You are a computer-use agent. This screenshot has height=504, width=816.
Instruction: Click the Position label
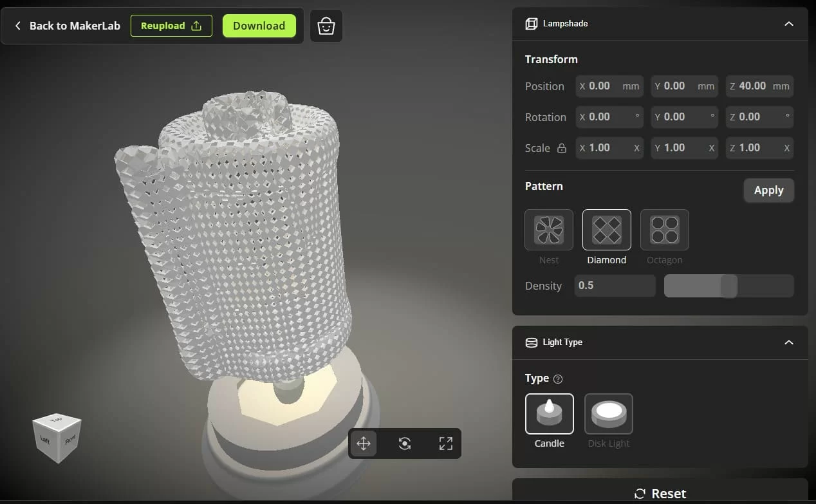544,86
